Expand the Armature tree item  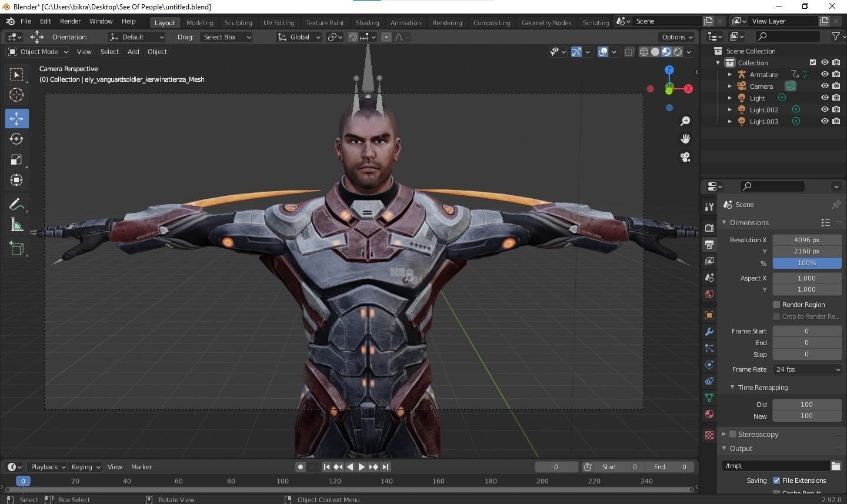(730, 75)
